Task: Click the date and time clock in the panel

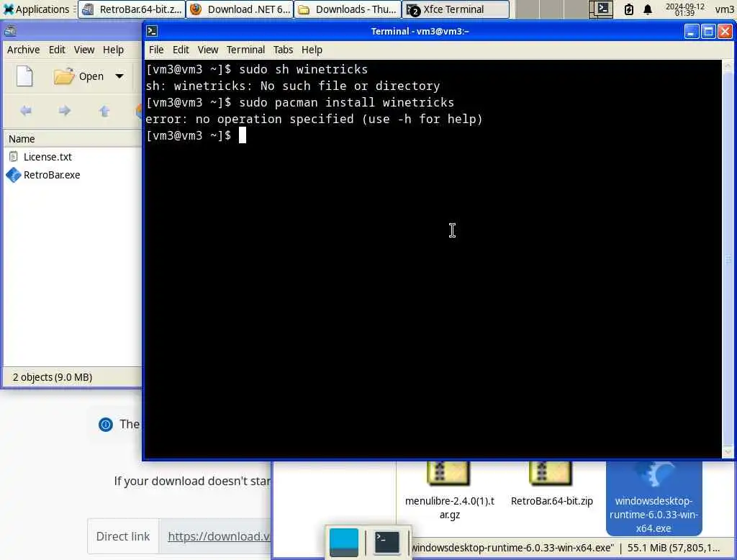Action: (x=685, y=9)
